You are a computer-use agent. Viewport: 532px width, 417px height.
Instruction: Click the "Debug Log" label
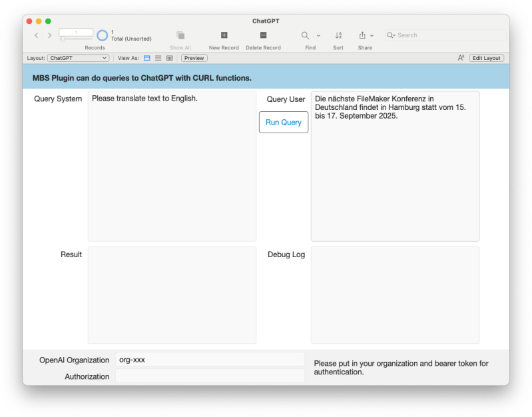[x=286, y=254]
